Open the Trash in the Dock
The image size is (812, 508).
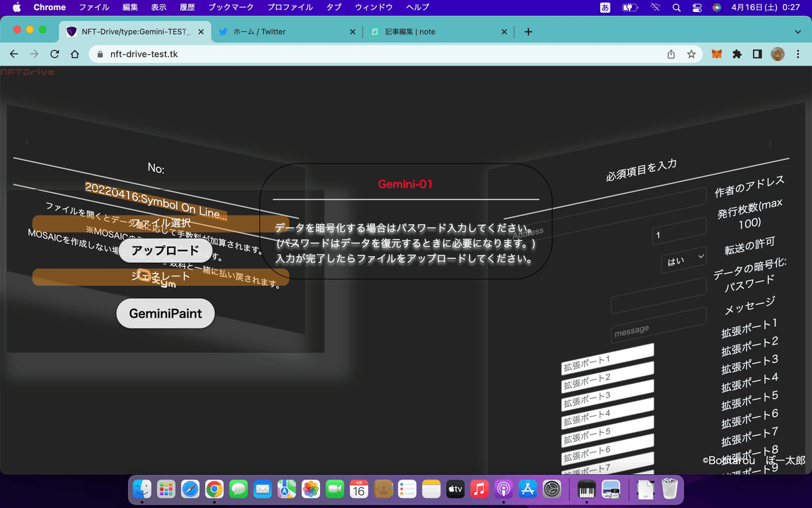click(669, 488)
